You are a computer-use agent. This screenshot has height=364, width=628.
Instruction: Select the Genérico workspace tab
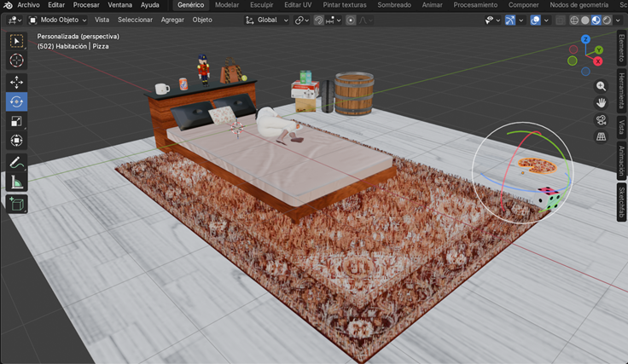190,5
